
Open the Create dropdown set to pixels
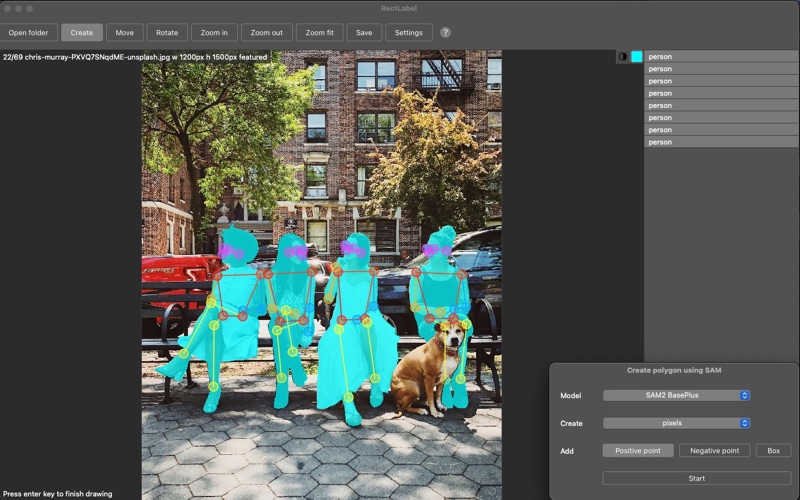point(677,423)
